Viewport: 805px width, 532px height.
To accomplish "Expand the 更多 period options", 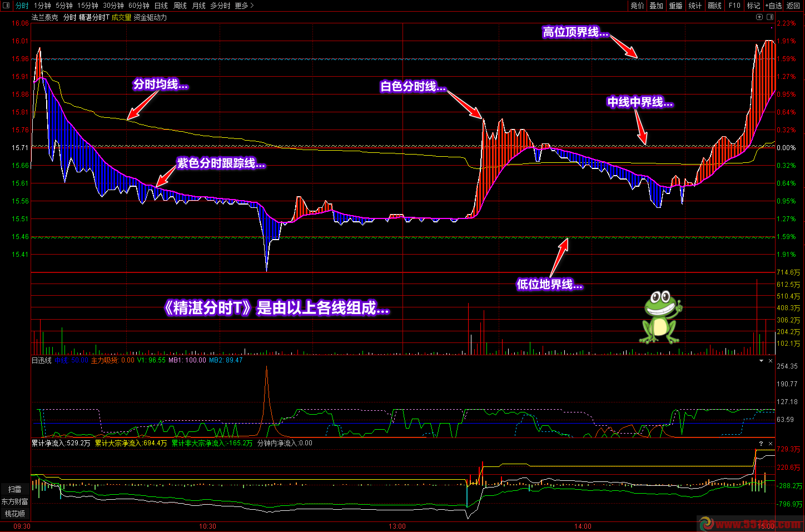I will [244, 6].
